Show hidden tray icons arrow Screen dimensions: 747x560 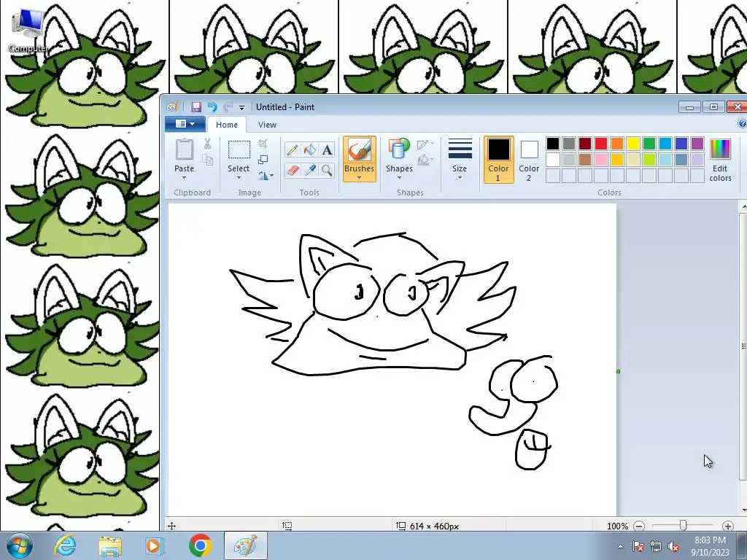pyautogui.click(x=620, y=547)
